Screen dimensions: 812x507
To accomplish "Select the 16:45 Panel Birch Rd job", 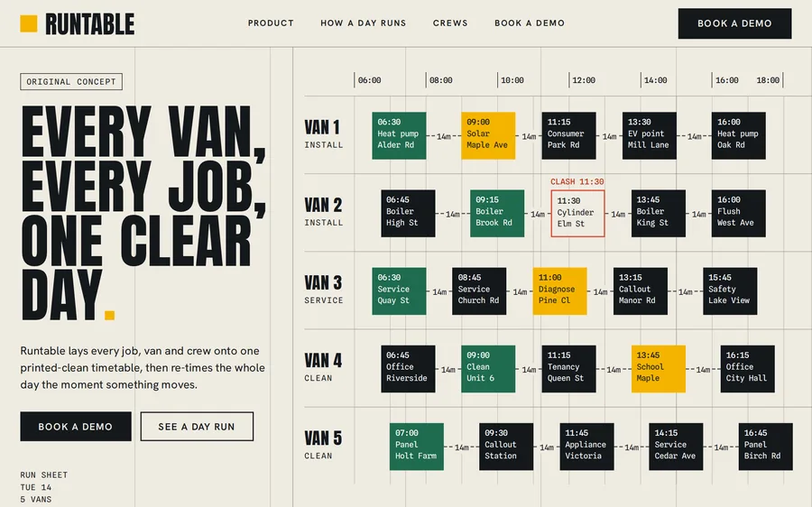I will click(765, 447).
